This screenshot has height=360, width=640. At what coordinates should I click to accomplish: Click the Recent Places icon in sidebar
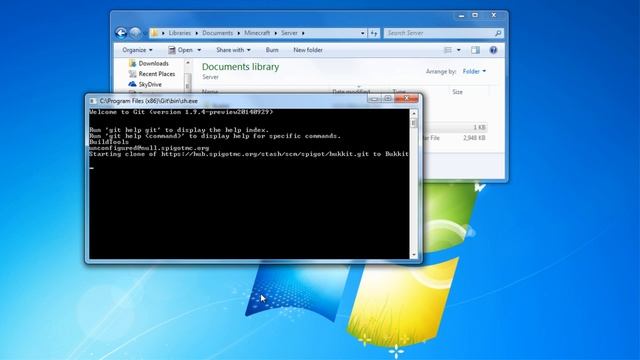pyautogui.click(x=132, y=74)
